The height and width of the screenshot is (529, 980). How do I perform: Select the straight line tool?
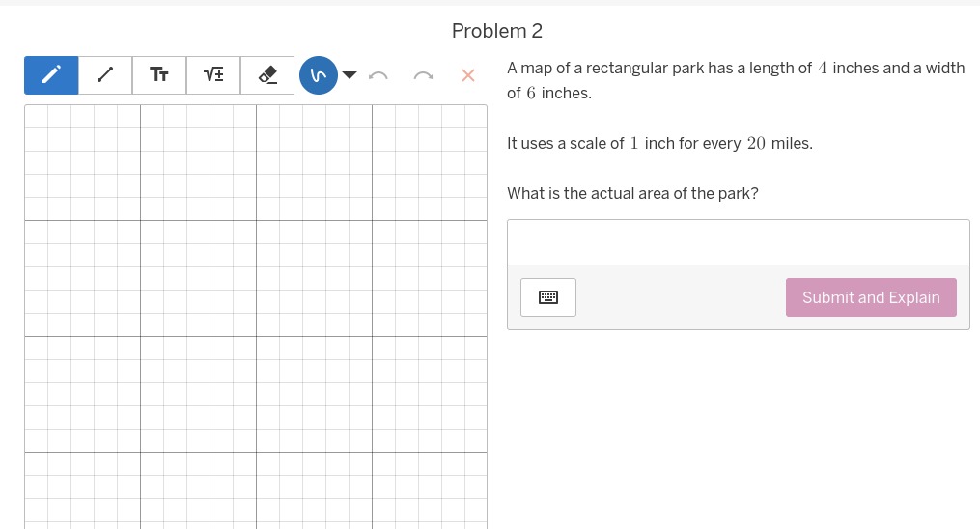pyautogui.click(x=105, y=74)
